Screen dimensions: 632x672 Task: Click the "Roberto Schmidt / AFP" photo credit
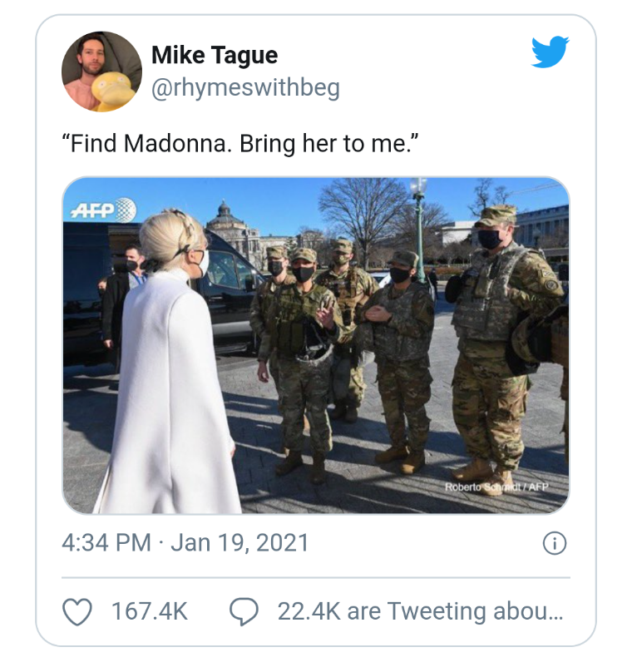tap(496, 487)
